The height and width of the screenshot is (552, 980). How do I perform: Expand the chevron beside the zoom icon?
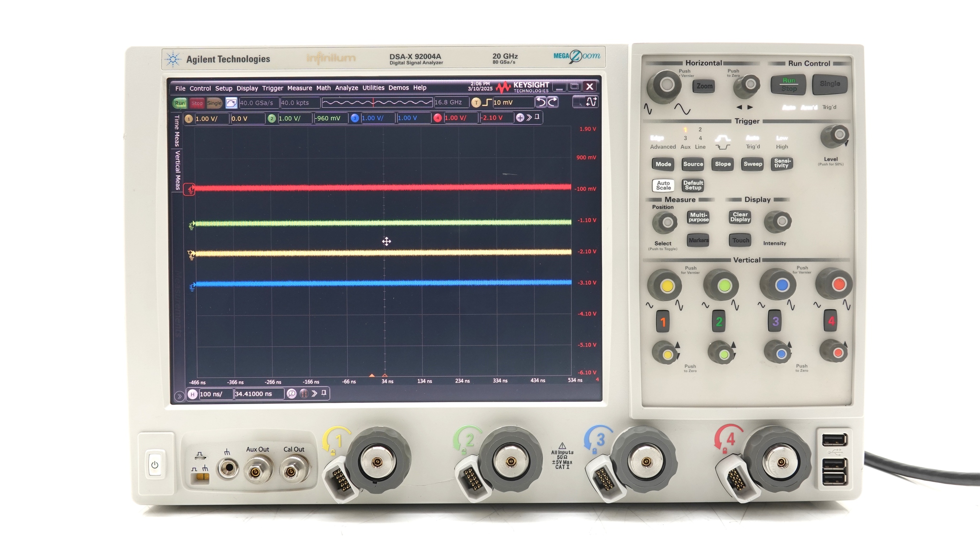coord(315,394)
